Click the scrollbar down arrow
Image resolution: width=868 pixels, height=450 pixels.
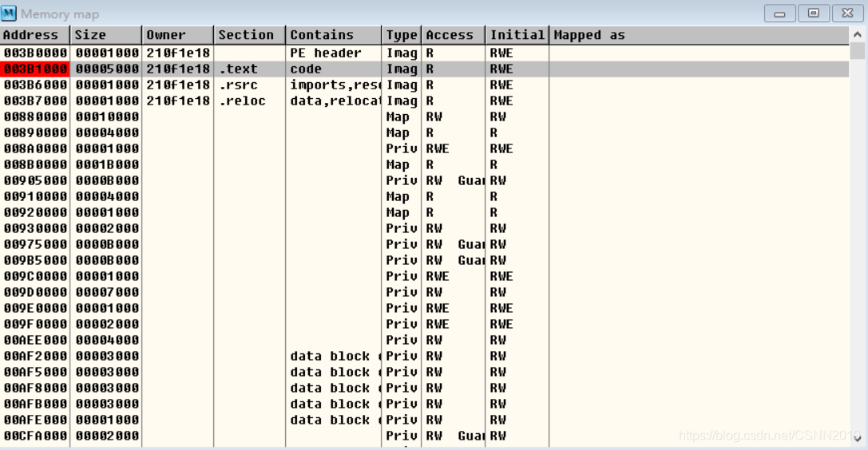[x=858, y=439]
